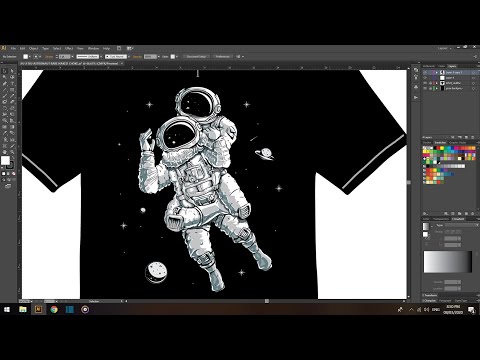Viewport: 480px width, 360px height.
Task: Toggle visibility eye of the t-shirt thumbnail layer
Action: [425, 83]
